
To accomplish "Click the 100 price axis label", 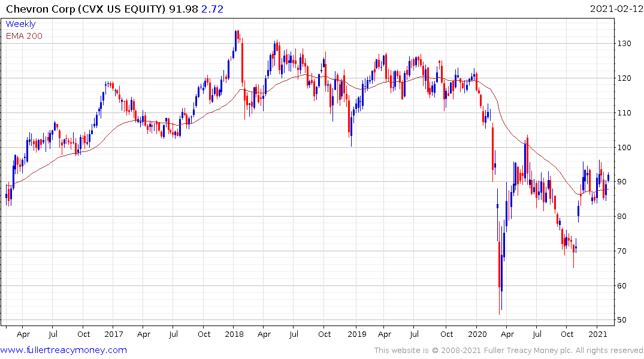I will (x=624, y=147).
